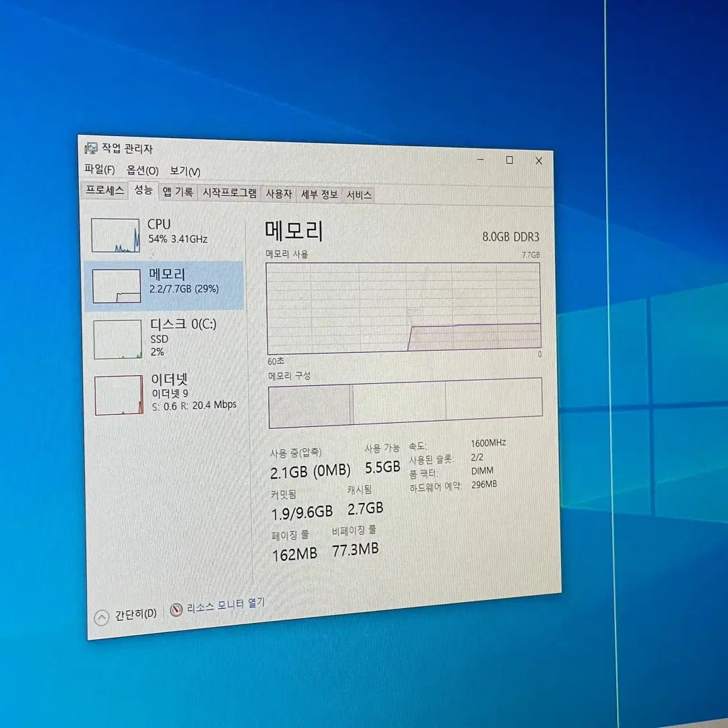Switch to the 사용자 tab

coord(279,194)
